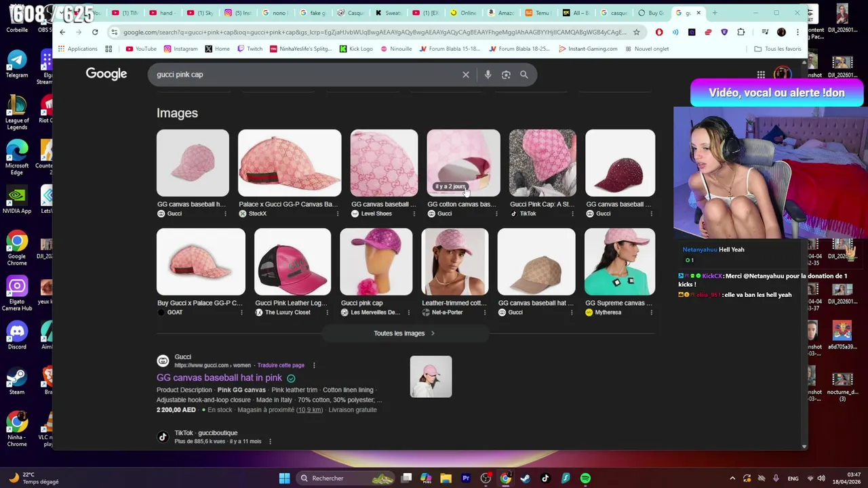Open the Tous les favoris folder

point(777,49)
